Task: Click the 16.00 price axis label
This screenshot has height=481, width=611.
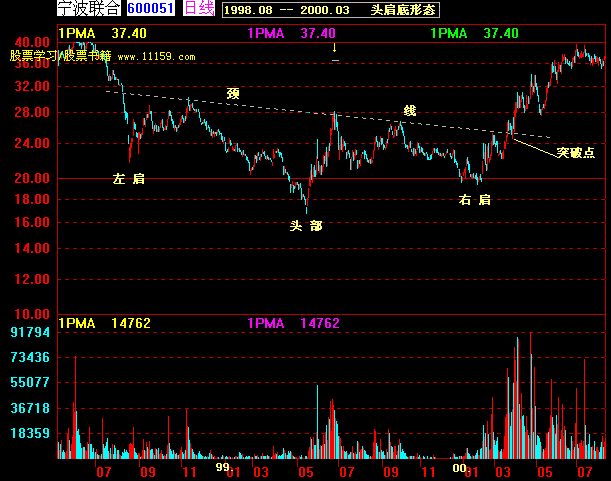Action: click(x=32, y=223)
